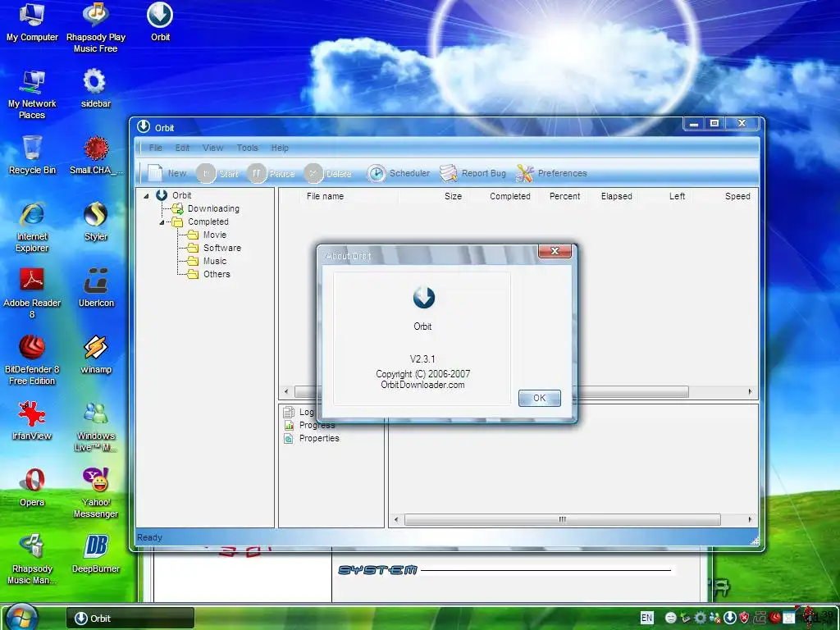Click download list scrollbar right arrow
This screenshot has width=840, height=630.
[x=750, y=391]
